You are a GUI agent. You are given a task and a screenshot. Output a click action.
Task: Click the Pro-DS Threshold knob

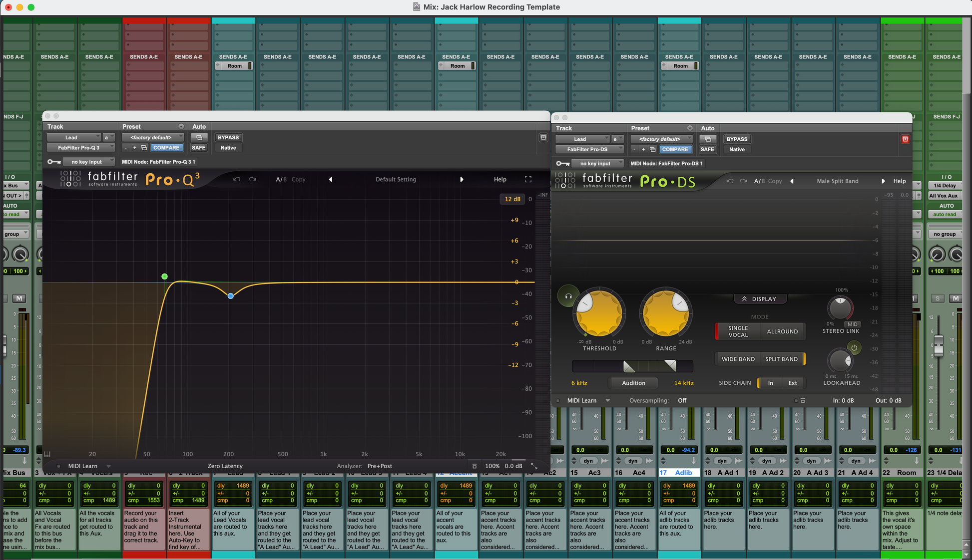(x=599, y=313)
